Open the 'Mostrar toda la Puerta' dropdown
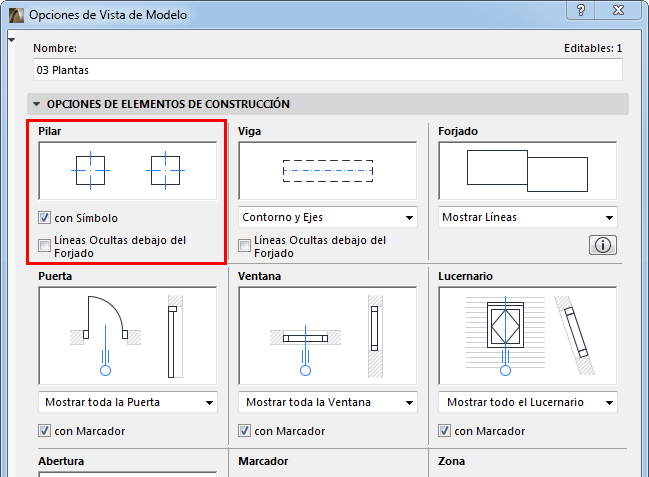 tap(127, 402)
